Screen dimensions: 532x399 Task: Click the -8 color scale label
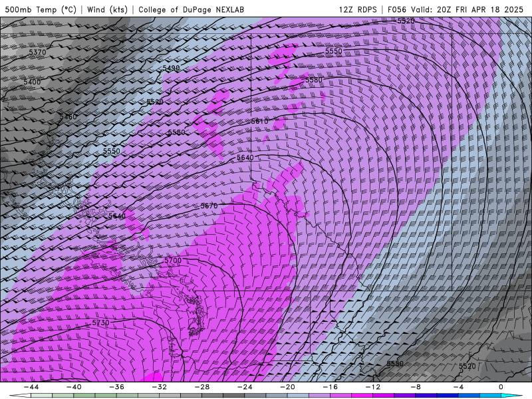(x=416, y=387)
